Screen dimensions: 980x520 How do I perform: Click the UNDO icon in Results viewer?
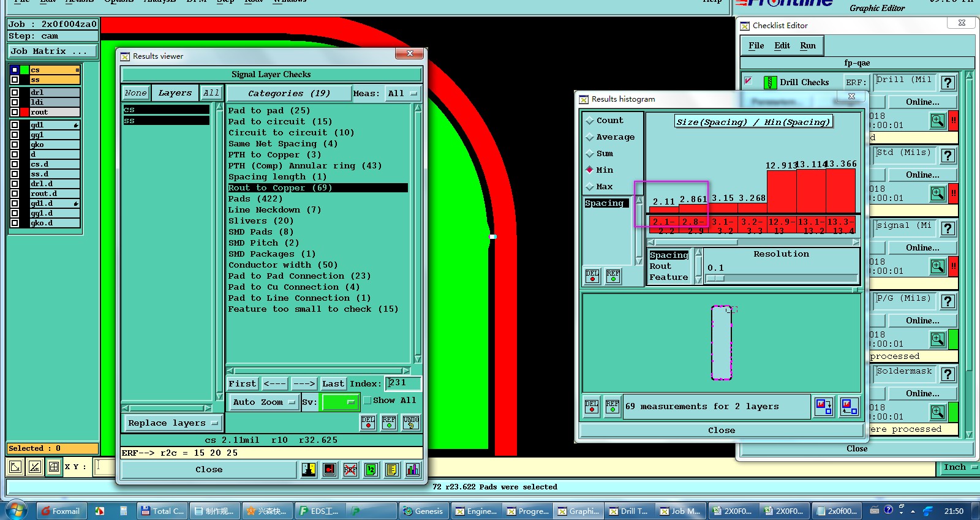point(411,423)
